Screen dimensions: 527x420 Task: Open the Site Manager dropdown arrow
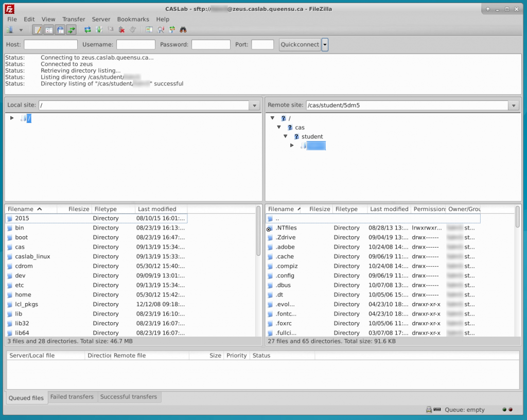point(21,30)
